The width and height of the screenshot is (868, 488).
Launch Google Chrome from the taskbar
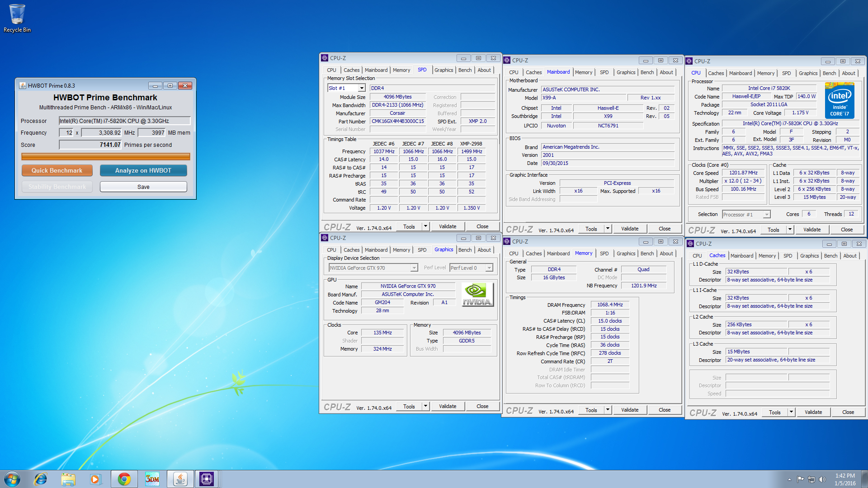click(x=124, y=479)
